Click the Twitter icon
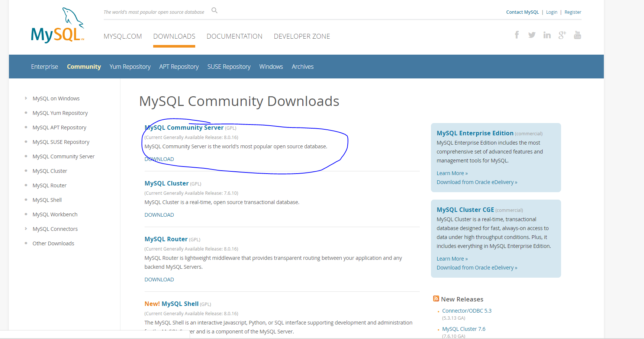 click(x=532, y=35)
